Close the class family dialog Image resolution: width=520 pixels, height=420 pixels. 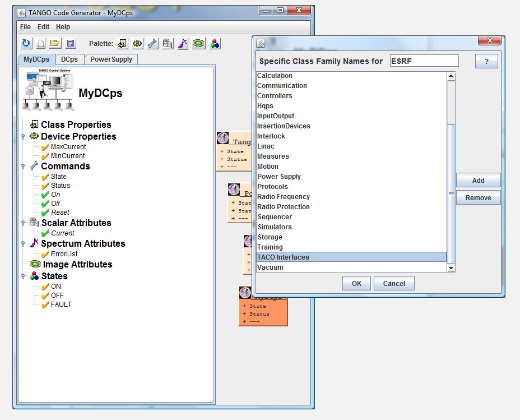pos(490,40)
